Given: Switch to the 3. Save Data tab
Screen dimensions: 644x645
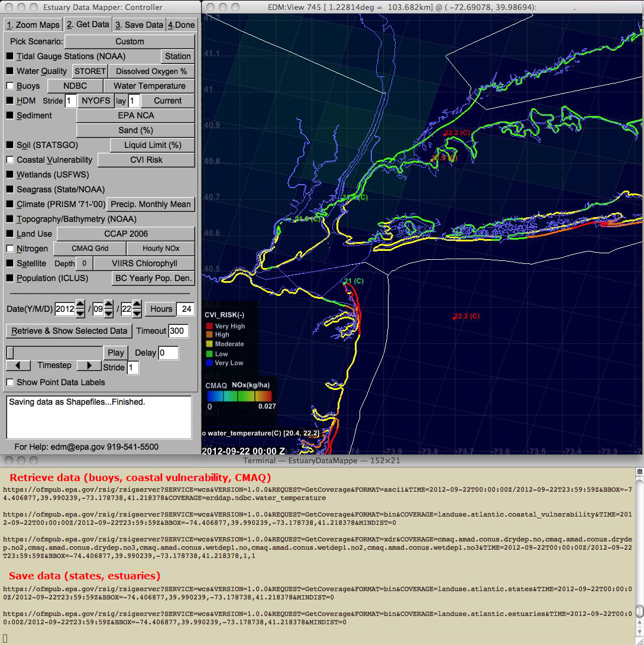Looking at the screenshot, I should click(x=139, y=25).
